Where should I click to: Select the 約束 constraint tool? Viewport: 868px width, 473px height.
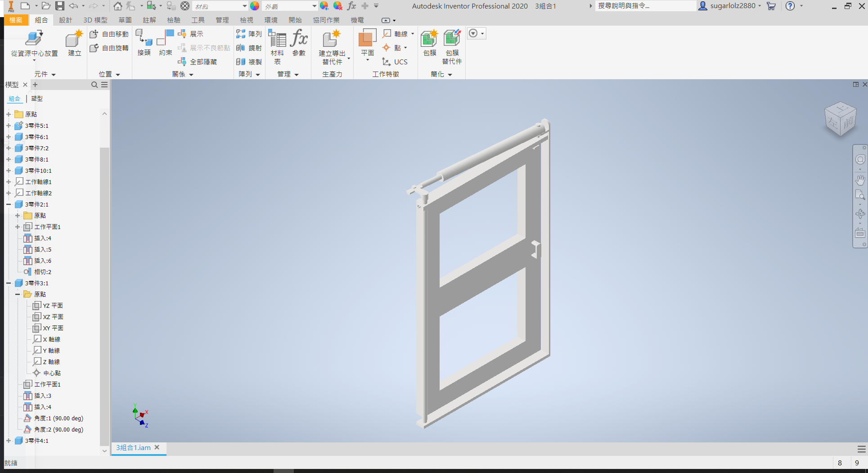click(x=165, y=43)
